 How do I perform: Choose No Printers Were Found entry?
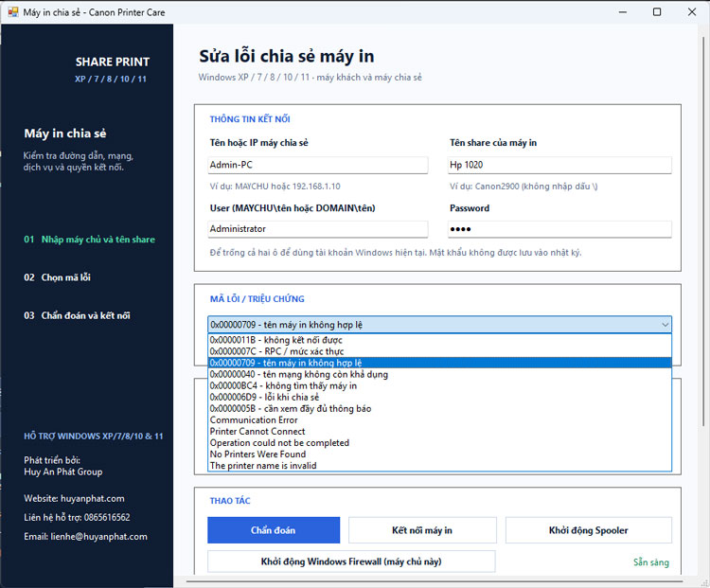coord(439,454)
